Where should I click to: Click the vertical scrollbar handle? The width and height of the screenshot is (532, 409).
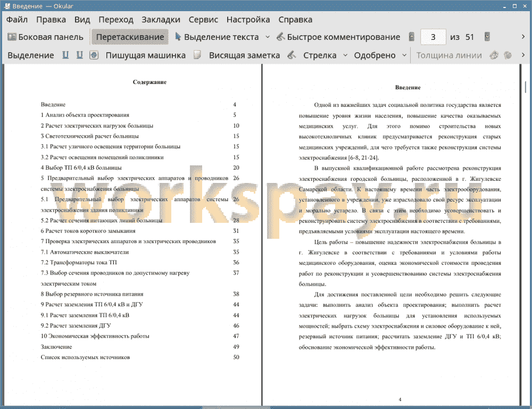526,87
